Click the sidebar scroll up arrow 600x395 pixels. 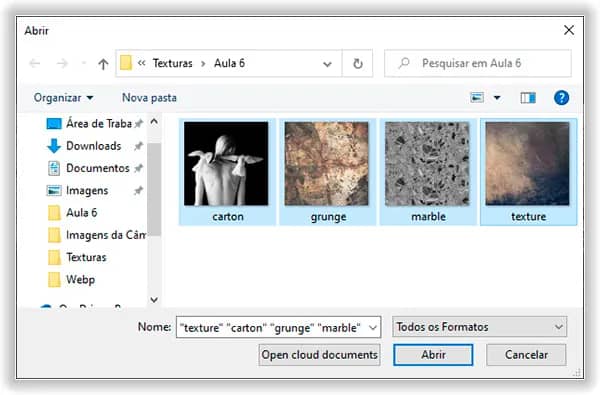154,122
